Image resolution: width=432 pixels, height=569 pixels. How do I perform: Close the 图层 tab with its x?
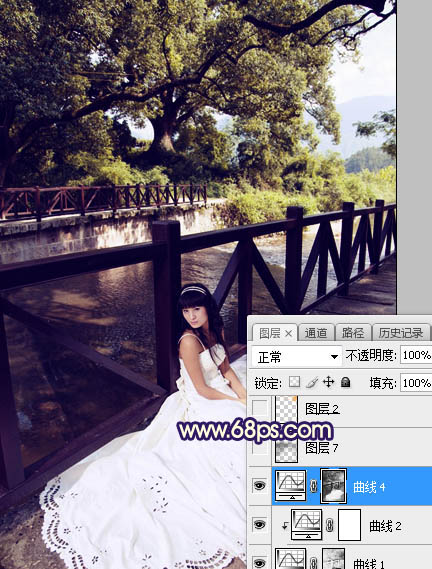(x=289, y=333)
